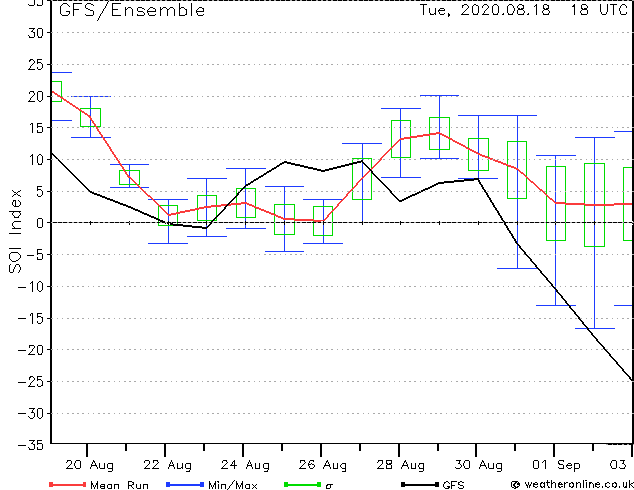The image size is (634, 490).
Task: Click the 'SOI Index' axis title
Action: pyautogui.click(x=15, y=231)
